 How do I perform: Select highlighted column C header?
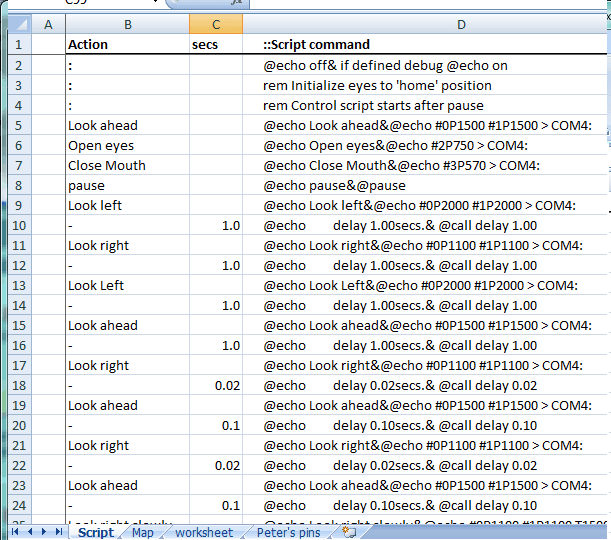[x=216, y=24]
